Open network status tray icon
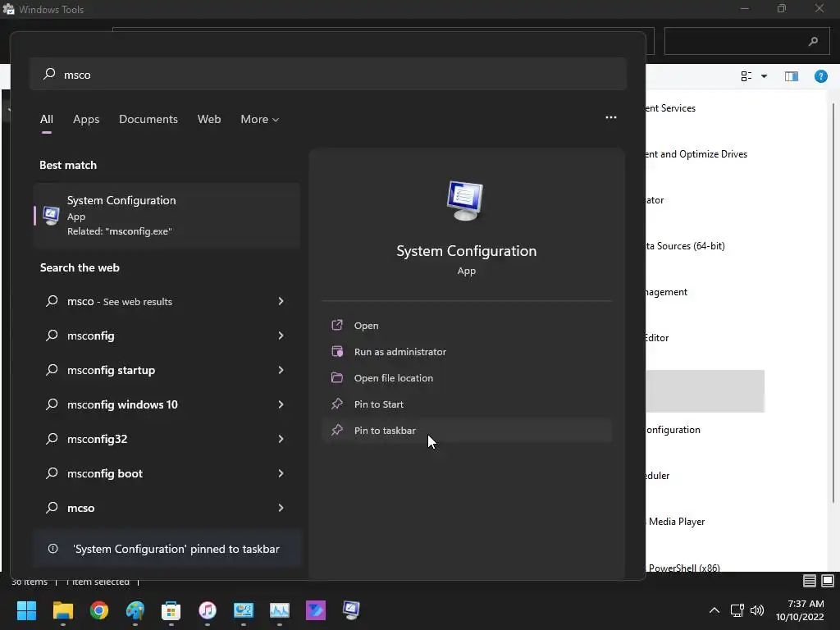This screenshot has width=840, height=630. pos(737,610)
